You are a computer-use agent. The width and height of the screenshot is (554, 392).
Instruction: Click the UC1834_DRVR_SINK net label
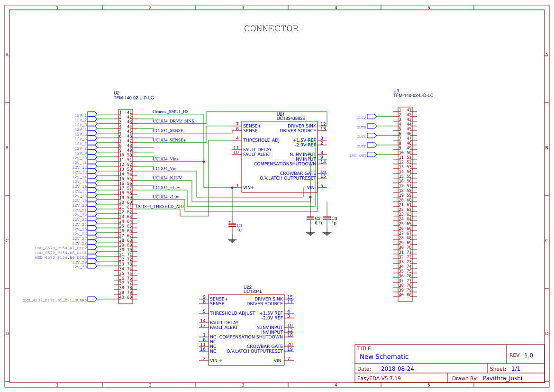pos(173,121)
